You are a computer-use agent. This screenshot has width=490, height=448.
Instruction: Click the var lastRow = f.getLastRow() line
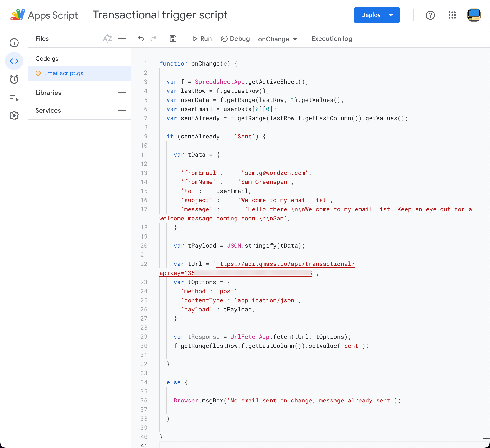[x=218, y=91]
